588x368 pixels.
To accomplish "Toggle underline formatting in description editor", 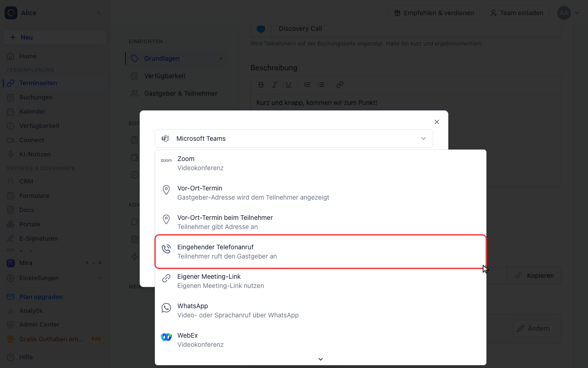I will coord(288,85).
